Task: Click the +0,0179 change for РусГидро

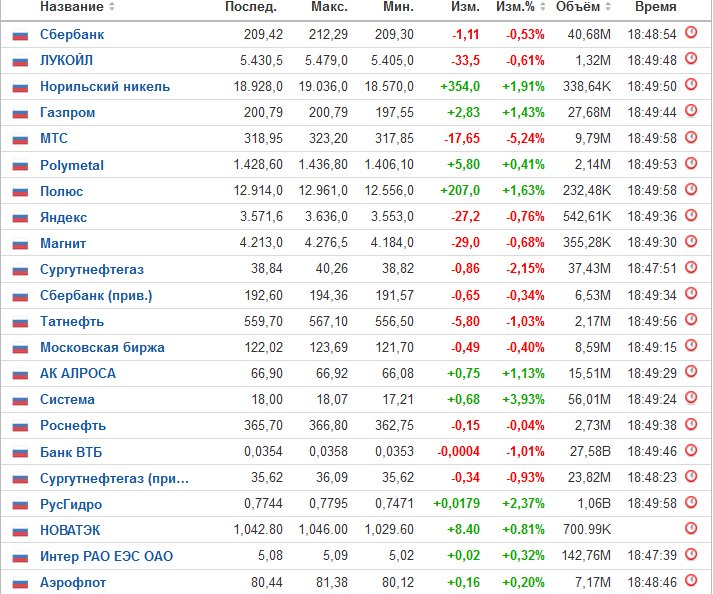Action: 457,503
